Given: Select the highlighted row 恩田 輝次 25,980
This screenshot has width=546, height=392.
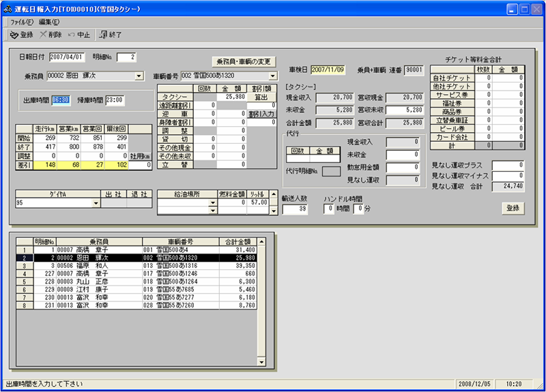Looking at the screenshot, I should [x=136, y=258].
